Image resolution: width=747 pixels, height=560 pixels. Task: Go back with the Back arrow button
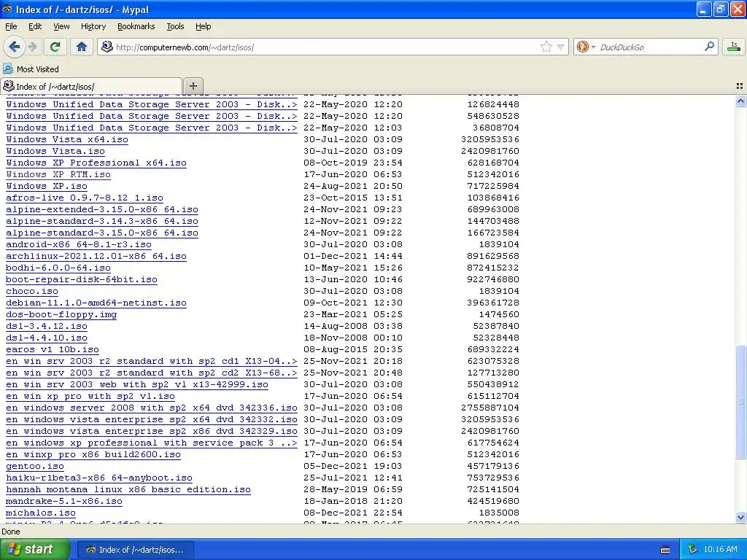[15, 47]
